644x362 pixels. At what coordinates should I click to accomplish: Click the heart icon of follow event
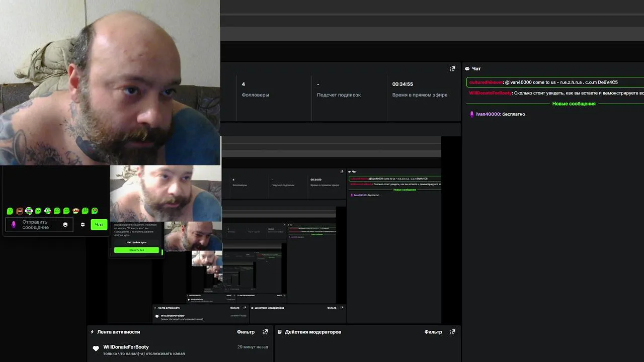pyautogui.click(x=96, y=348)
